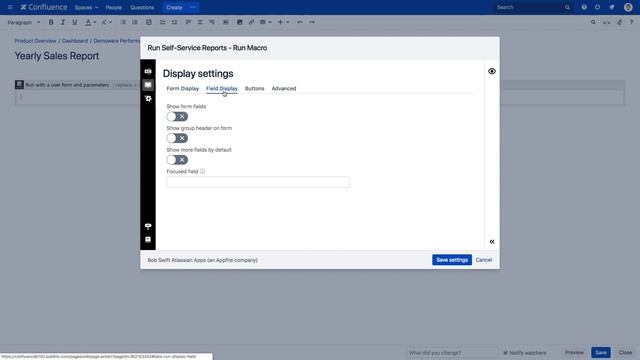Viewport: 640px width, 360px height.
Task: Switch to the Buttons tab
Action: 254,89
